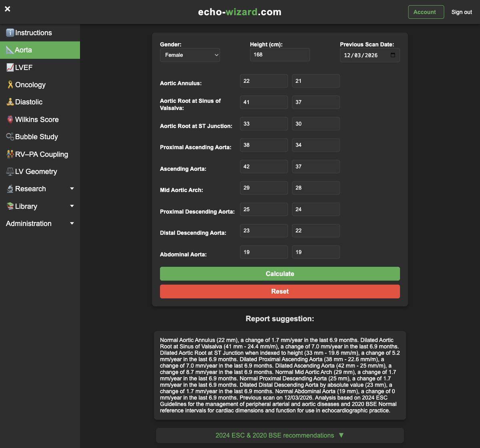Click the Report suggestion text box
Screen dimensions: 480x448
(x=280, y=375)
